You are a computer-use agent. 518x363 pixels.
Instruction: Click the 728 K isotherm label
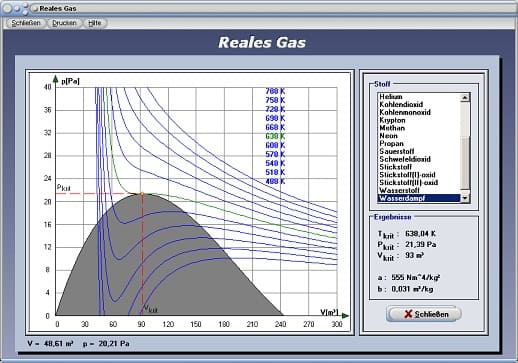[275, 109]
